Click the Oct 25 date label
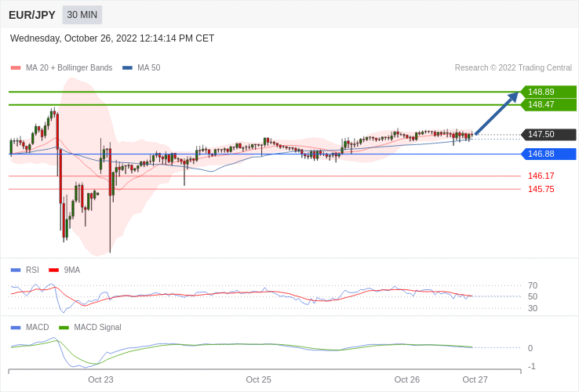Screen dimensions: 579x392 [258, 379]
